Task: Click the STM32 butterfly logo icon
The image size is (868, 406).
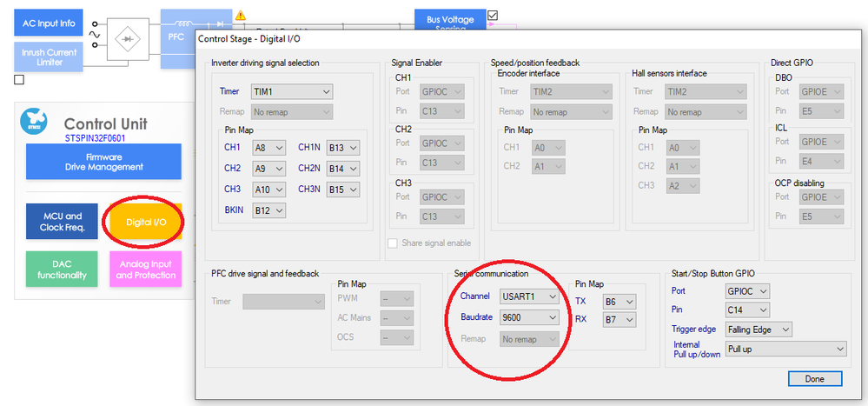Action: (34, 122)
